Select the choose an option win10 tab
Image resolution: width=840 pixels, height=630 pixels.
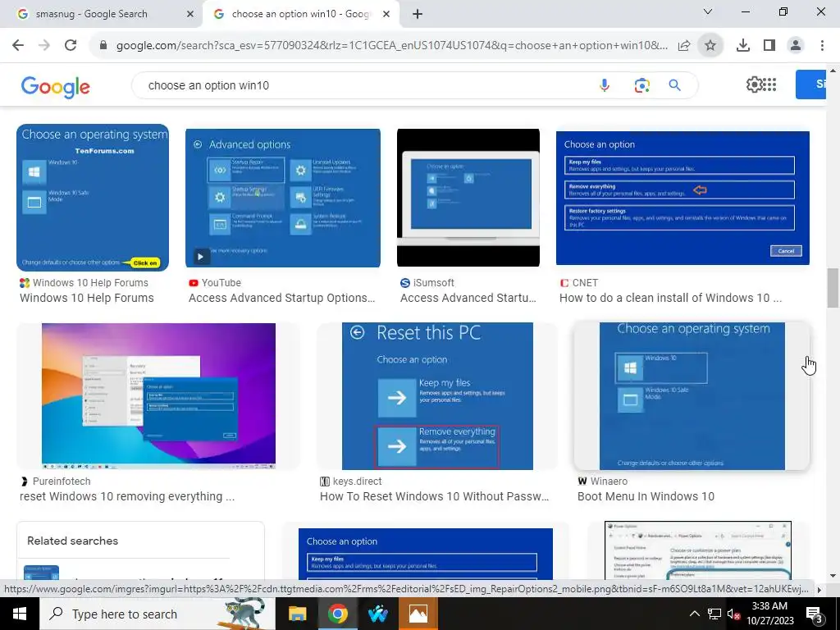pos(301,14)
